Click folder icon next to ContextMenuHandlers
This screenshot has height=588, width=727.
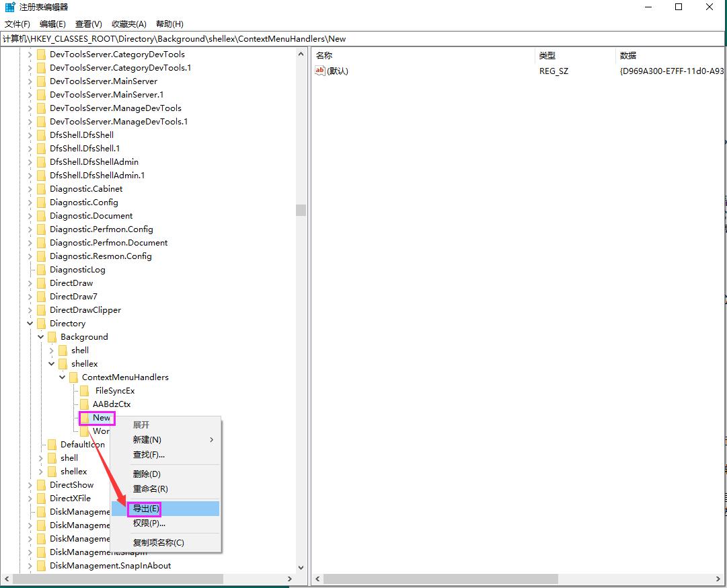pos(74,377)
